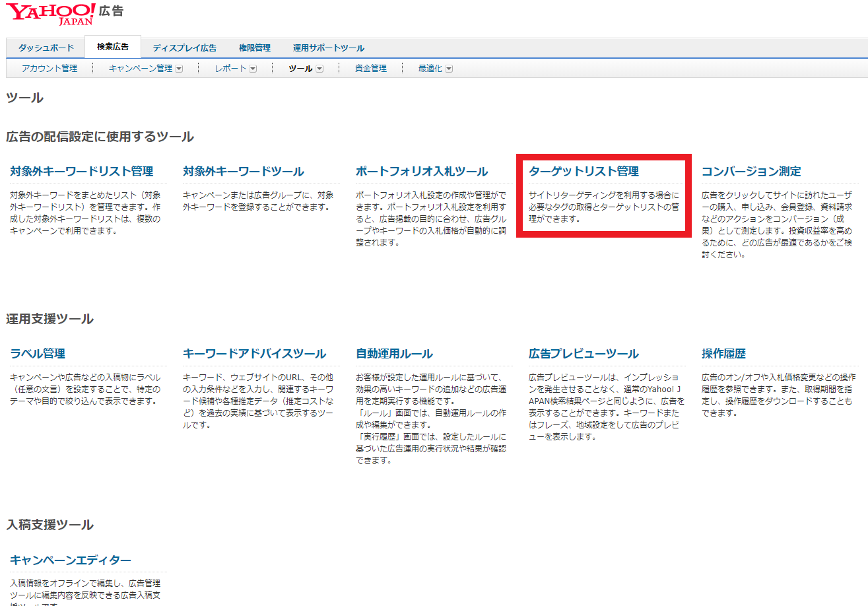Select the 検索広告 tab
The image size is (868, 606).
113,47
